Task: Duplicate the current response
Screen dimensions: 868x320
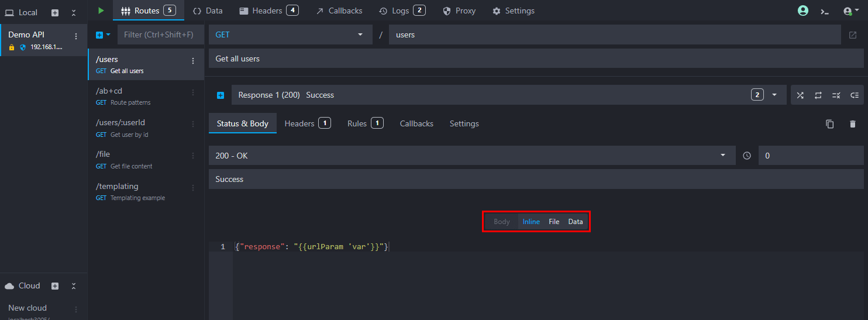Action: coord(829,124)
